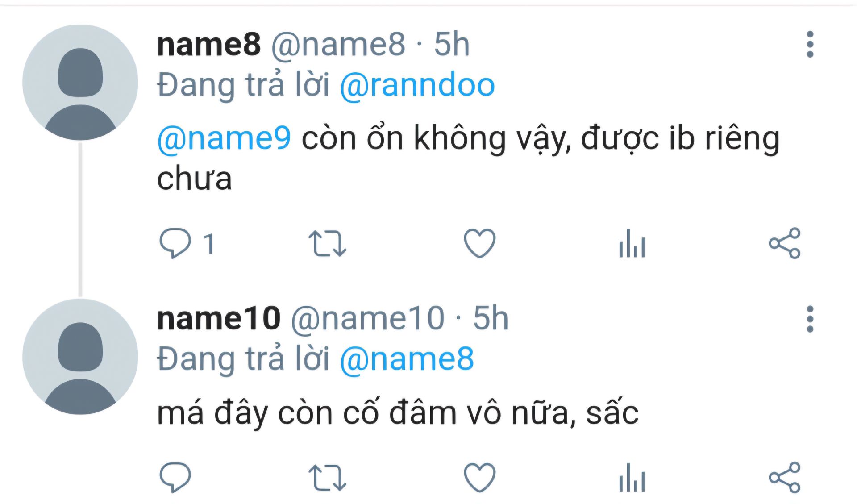Open more options on name8's tweet
Screen dimensions: 857x504
point(810,44)
